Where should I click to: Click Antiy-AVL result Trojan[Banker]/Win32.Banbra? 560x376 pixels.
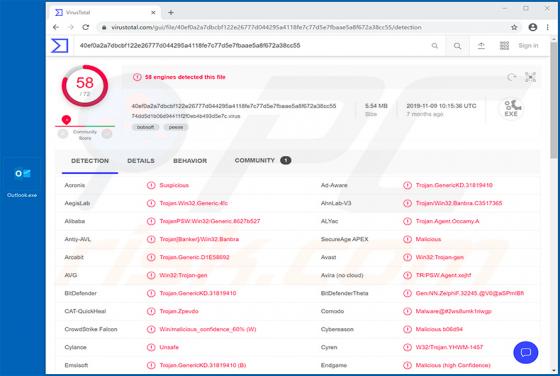tap(199, 239)
